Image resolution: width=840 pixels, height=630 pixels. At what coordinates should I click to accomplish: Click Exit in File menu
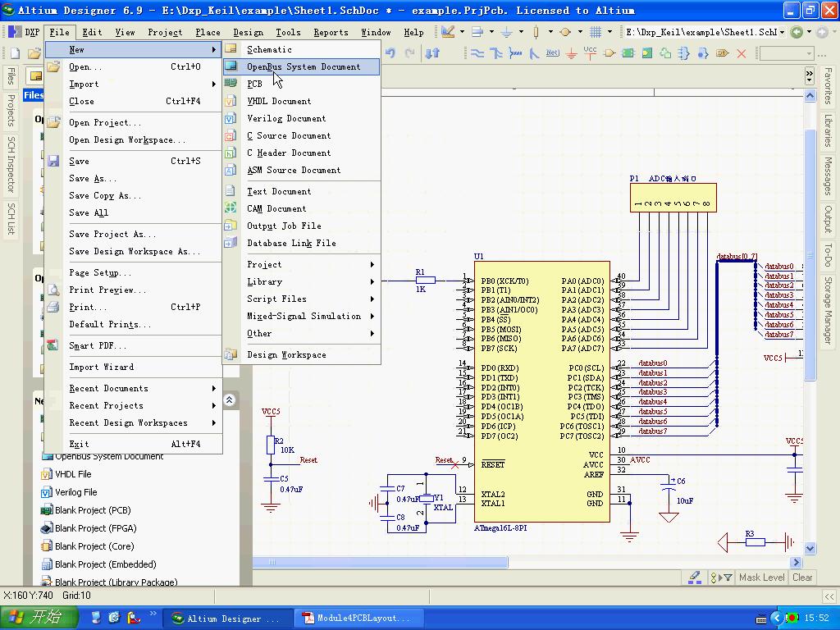coord(134,444)
